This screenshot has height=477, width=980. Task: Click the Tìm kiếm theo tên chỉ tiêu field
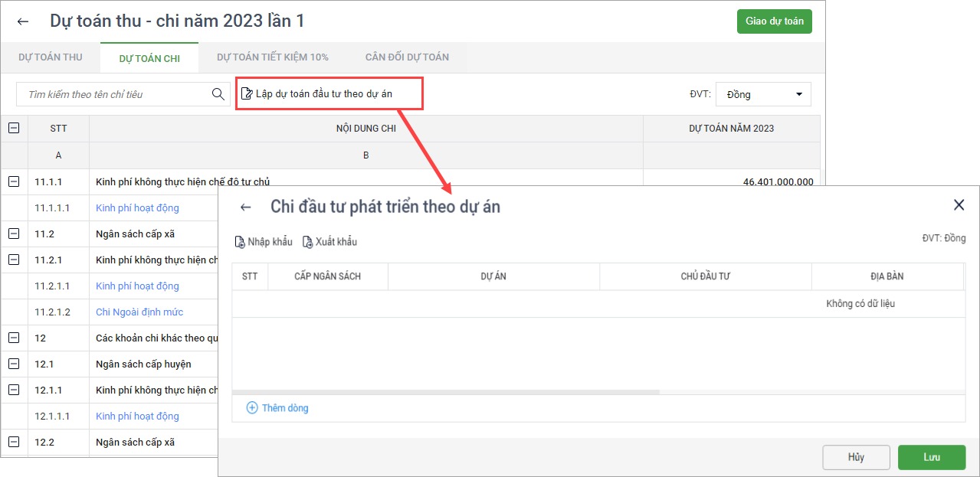point(115,94)
